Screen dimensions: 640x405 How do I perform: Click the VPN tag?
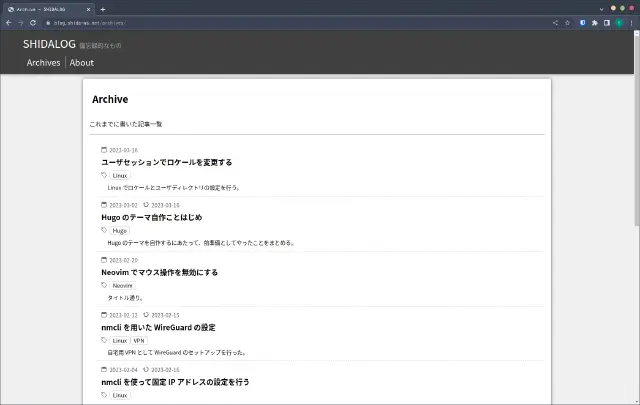(x=139, y=340)
